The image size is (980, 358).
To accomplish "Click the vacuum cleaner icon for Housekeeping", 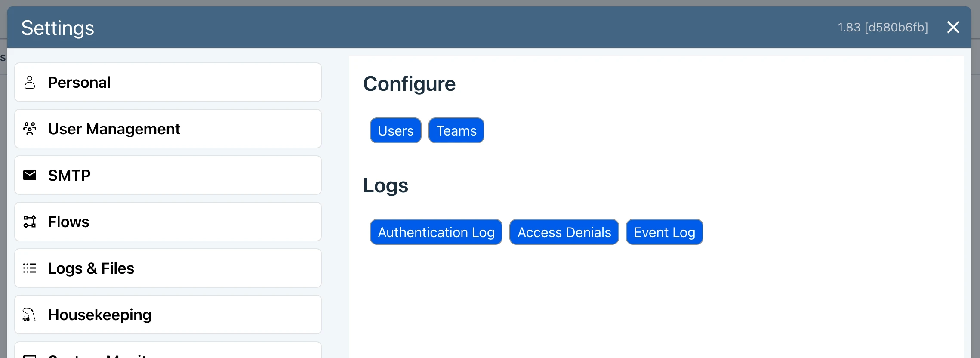I will [30, 315].
